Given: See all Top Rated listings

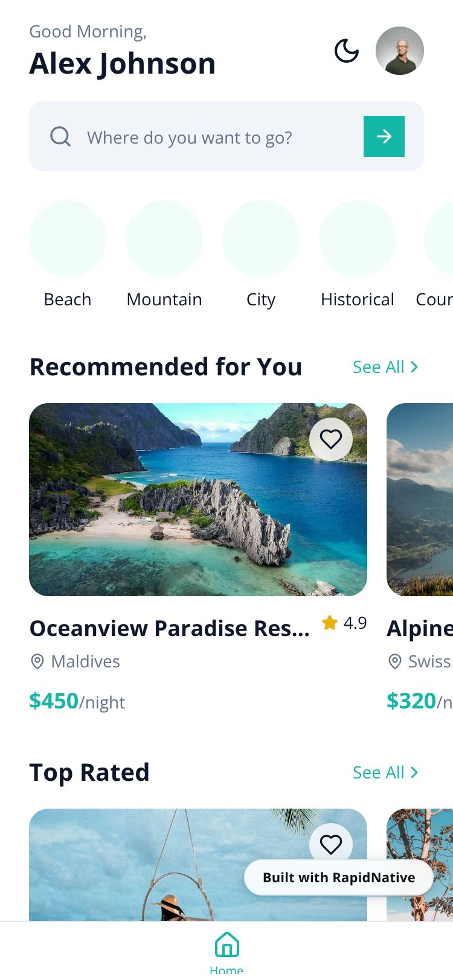Looking at the screenshot, I should pyautogui.click(x=379, y=772).
